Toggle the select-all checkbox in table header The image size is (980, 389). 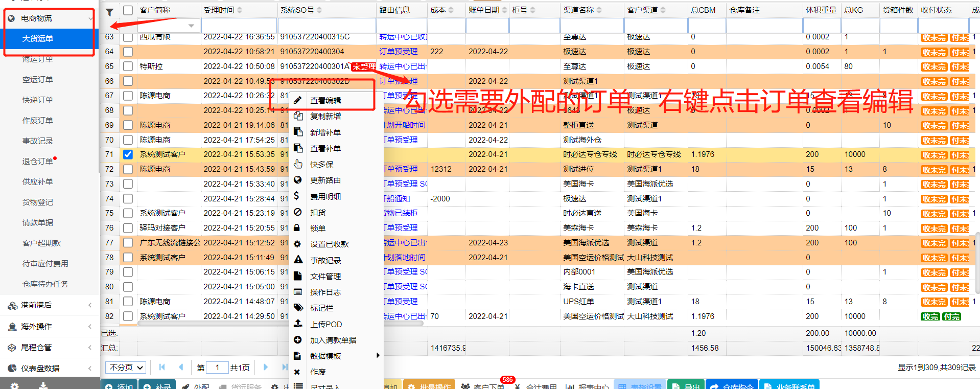coord(128,10)
